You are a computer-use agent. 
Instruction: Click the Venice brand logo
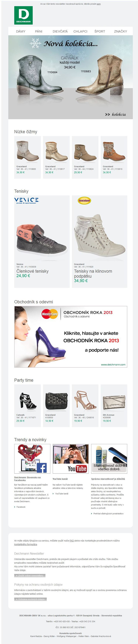[26, 200]
